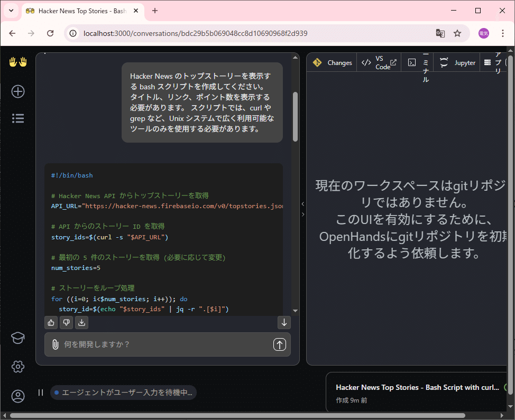The height and width of the screenshot is (420, 515).
Task: Open the user account icon
Action: (18, 396)
